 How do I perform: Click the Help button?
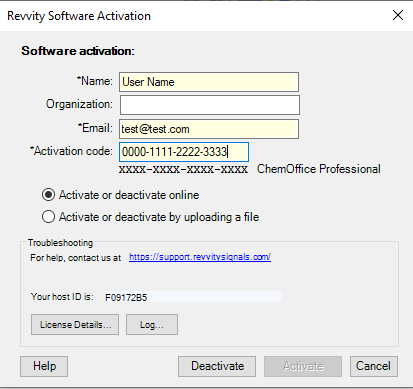tap(44, 366)
